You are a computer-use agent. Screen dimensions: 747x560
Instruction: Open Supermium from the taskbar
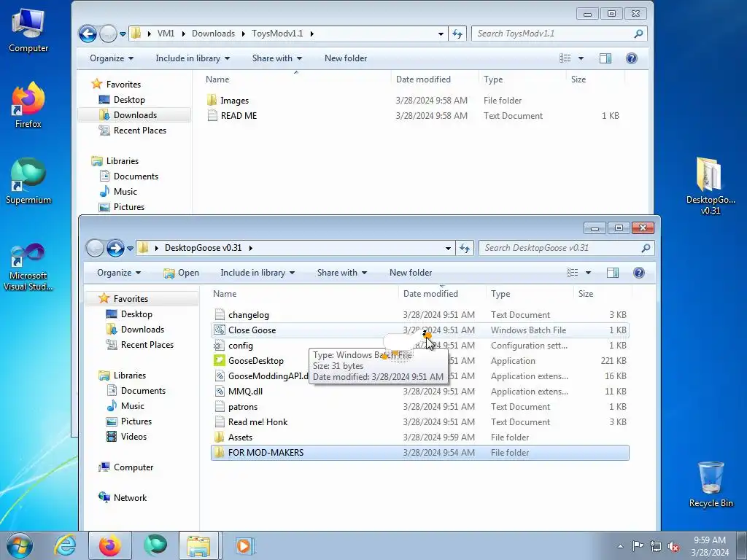[155, 545]
